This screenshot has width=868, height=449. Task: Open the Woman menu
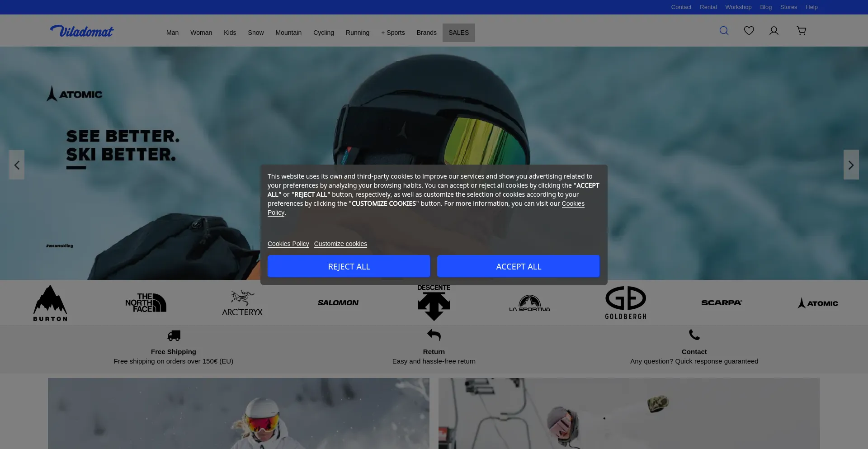point(201,33)
